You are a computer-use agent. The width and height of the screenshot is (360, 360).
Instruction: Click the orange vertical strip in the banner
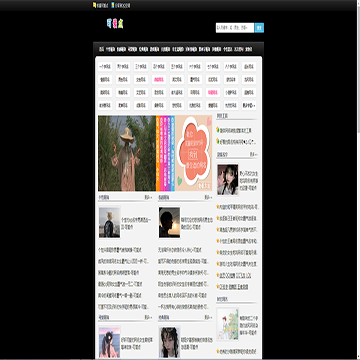click(x=158, y=153)
